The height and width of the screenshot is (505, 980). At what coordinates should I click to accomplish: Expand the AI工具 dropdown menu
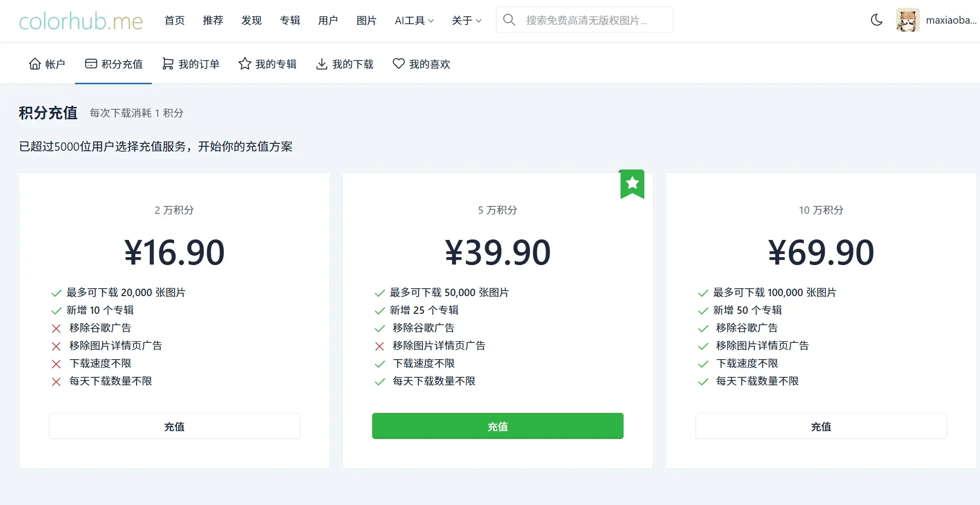[x=414, y=20]
